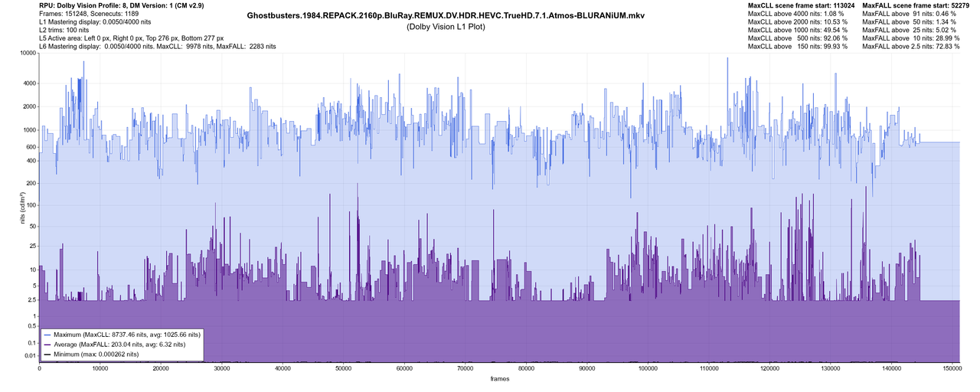Viewport: 980px width, 392px height.
Task: Click the blue Maximum legend line marker
Action: [47, 335]
